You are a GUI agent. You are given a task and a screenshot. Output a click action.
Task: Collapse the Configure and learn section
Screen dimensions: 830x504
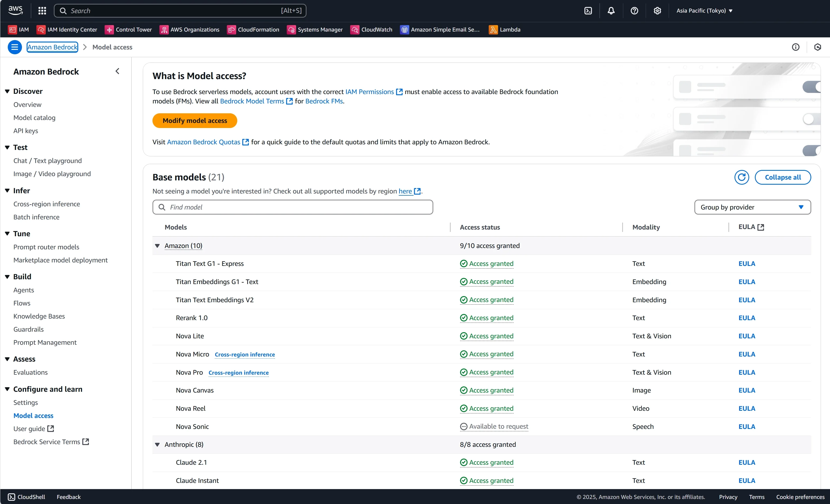point(7,389)
